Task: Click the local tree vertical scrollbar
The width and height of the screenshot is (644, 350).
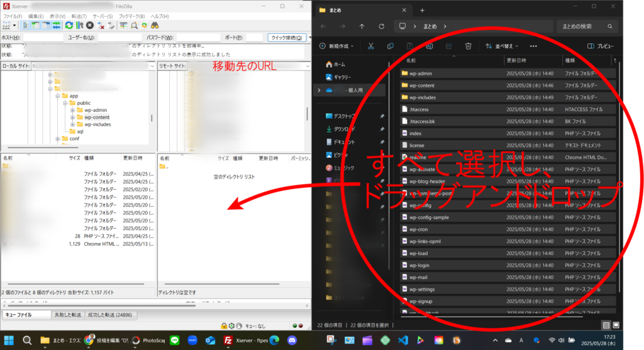Action: tap(152, 118)
